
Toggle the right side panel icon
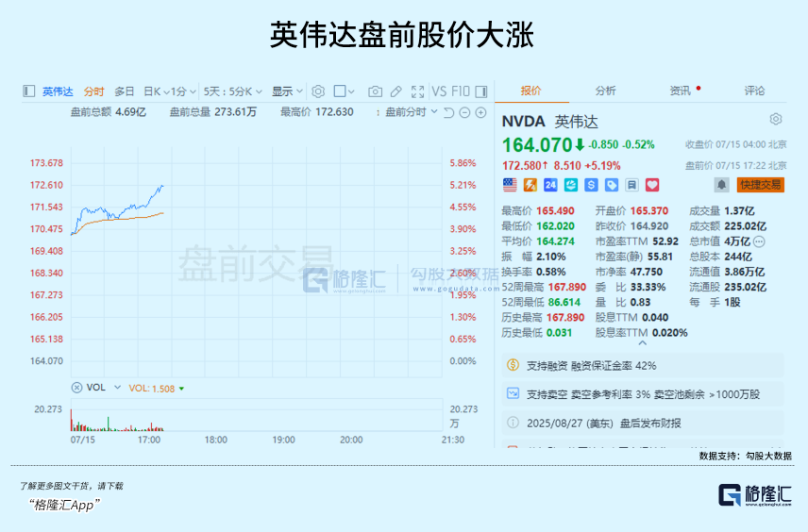pos(481,91)
